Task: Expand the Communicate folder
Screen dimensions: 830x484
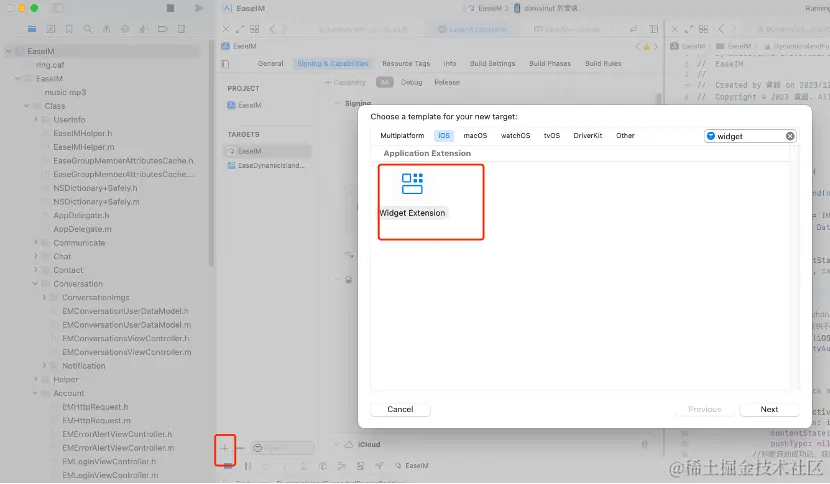Action: [35, 243]
